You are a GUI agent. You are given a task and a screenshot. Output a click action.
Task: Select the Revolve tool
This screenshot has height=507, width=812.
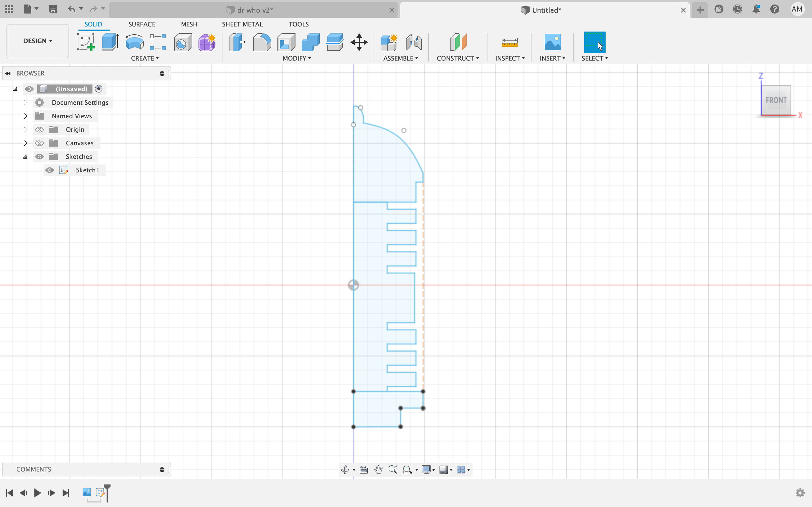click(134, 42)
